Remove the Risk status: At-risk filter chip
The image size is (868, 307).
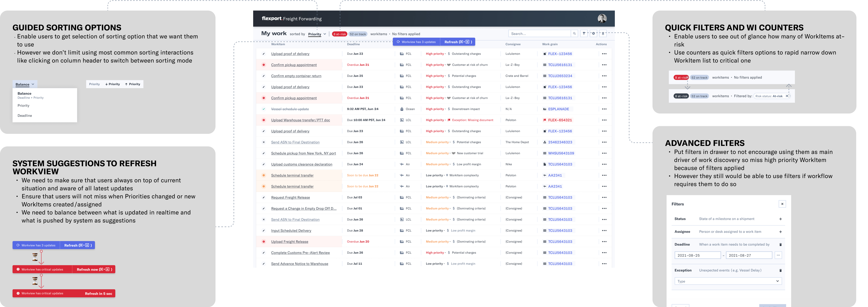(x=787, y=96)
